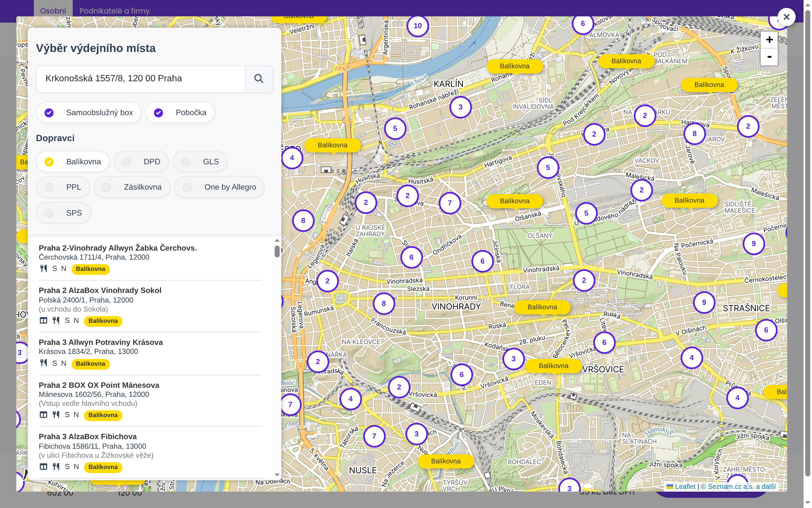Select the Balíkovna pin in Vršovice

tap(553, 366)
